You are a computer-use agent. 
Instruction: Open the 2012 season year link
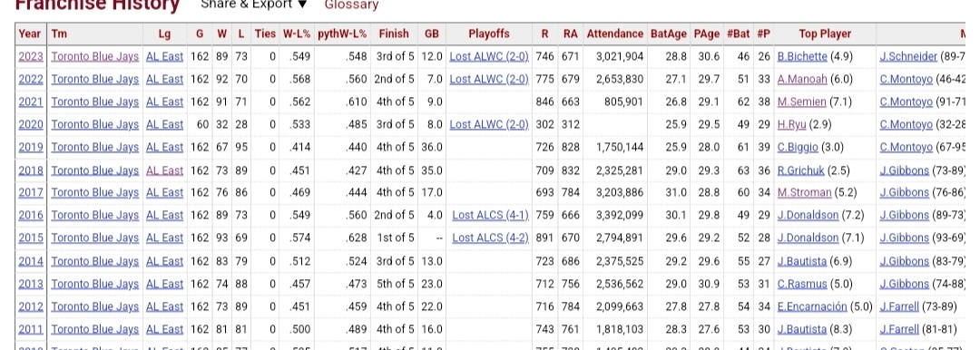click(31, 306)
